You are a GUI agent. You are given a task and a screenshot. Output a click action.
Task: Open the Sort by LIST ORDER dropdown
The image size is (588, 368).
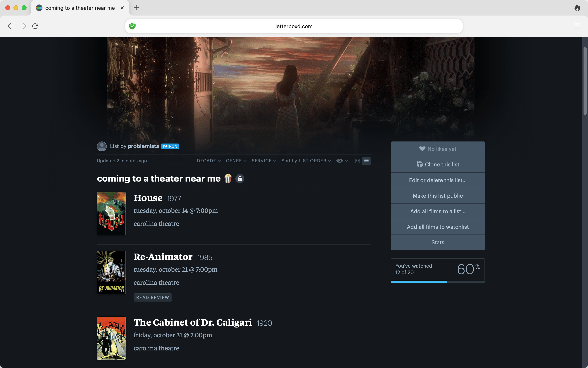click(306, 161)
